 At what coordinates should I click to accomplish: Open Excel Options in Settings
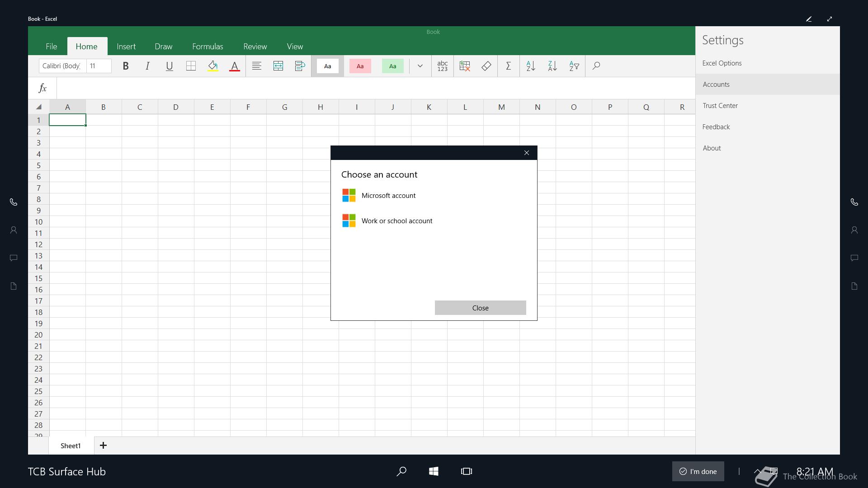click(x=768, y=63)
